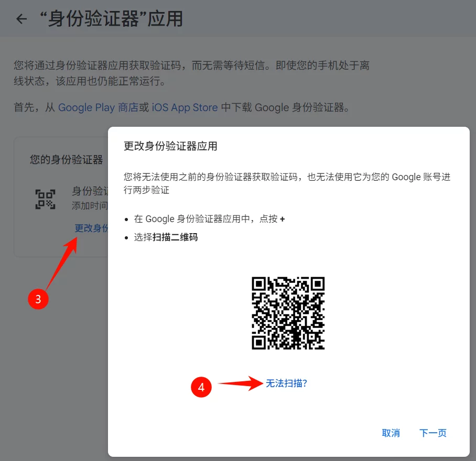
Task: Open the iOS App Store link
Action: (x=186, y=107)
